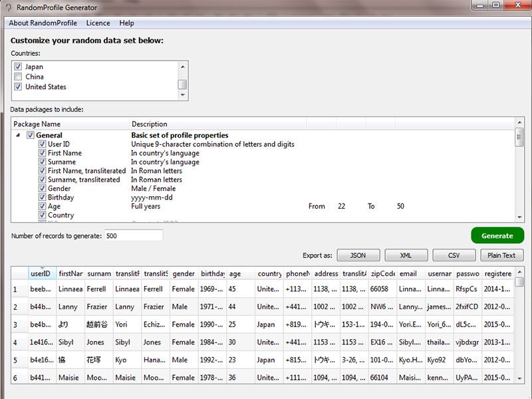
Task: Toggle the United States checkbox
Action: [18, 86]
